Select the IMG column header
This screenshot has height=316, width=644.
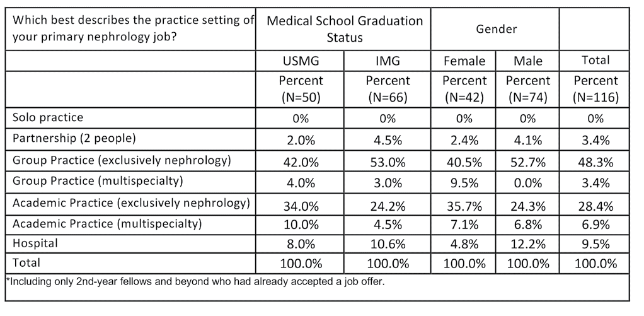[x=388, y=61]
